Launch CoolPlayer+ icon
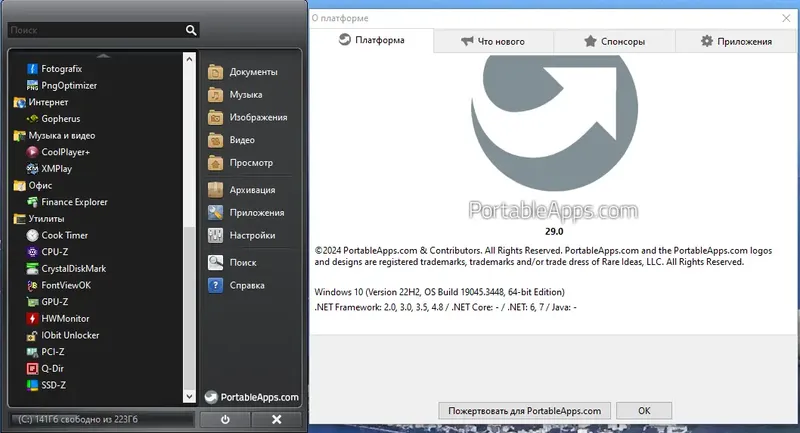 [32, 152]
